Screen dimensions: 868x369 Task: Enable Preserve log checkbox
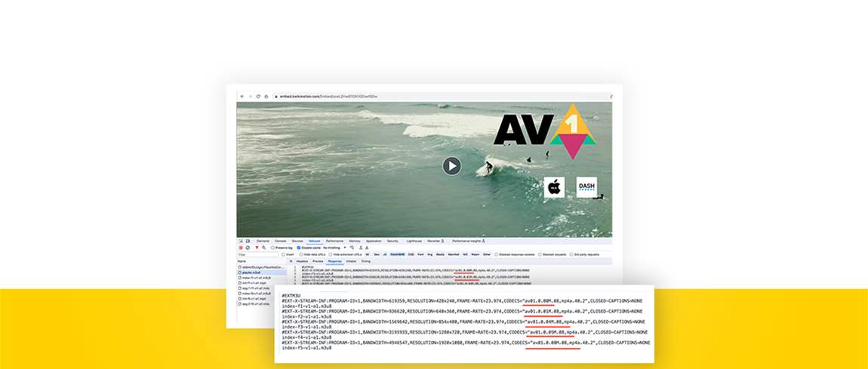tap(272, 248)
